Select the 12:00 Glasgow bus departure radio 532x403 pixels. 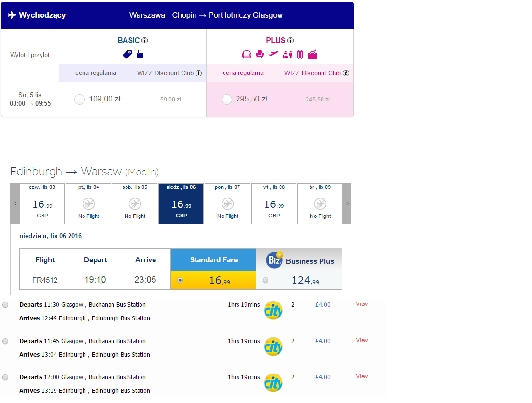[x=5, y=377]
